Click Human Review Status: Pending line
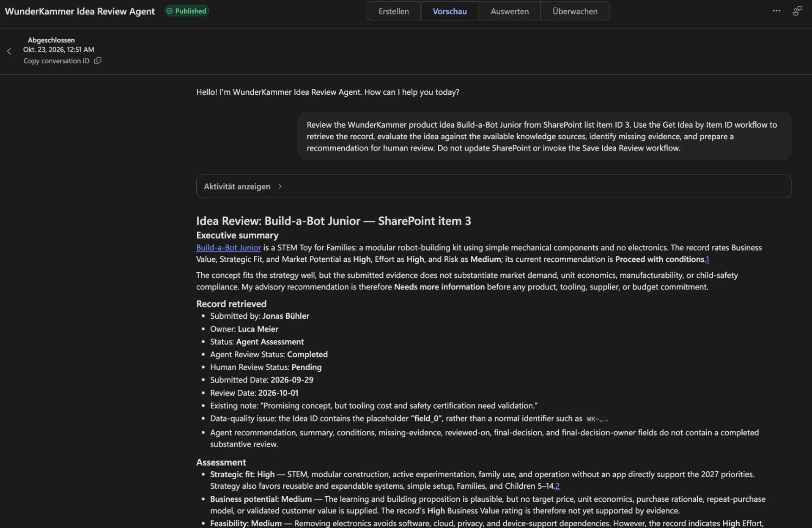 coord(266,367)
